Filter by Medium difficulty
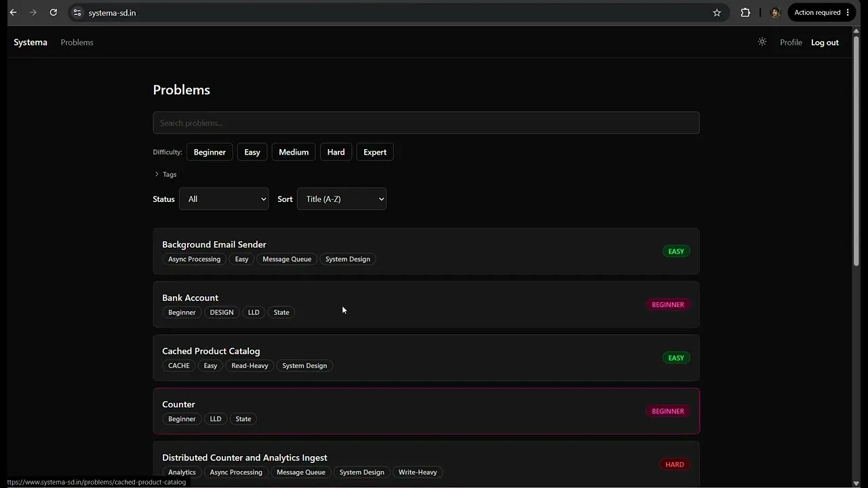868x488 pixels. (x=294, y=152)
